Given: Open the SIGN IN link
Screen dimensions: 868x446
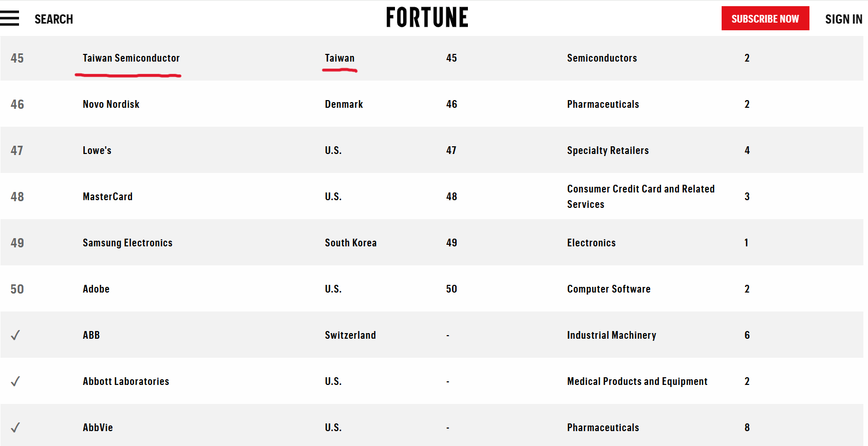Looking at the screenshot, I should click(843, 20).
